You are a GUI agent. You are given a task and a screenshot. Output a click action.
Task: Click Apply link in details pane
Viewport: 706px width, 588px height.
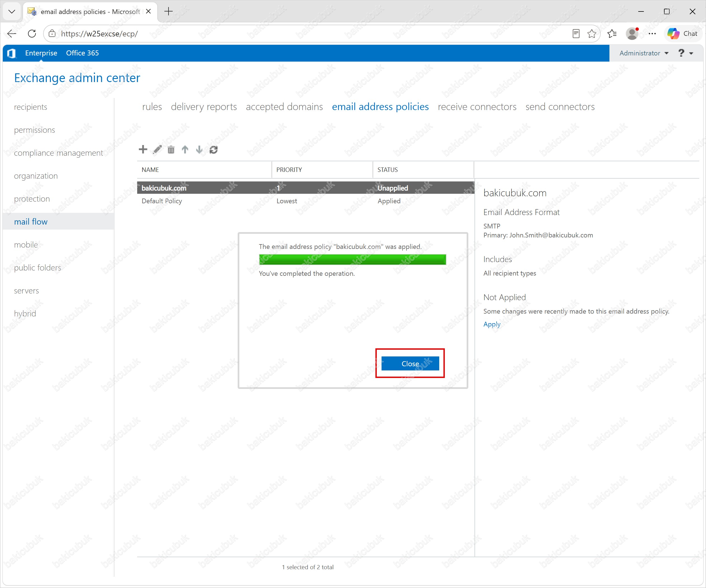(492, 325)
